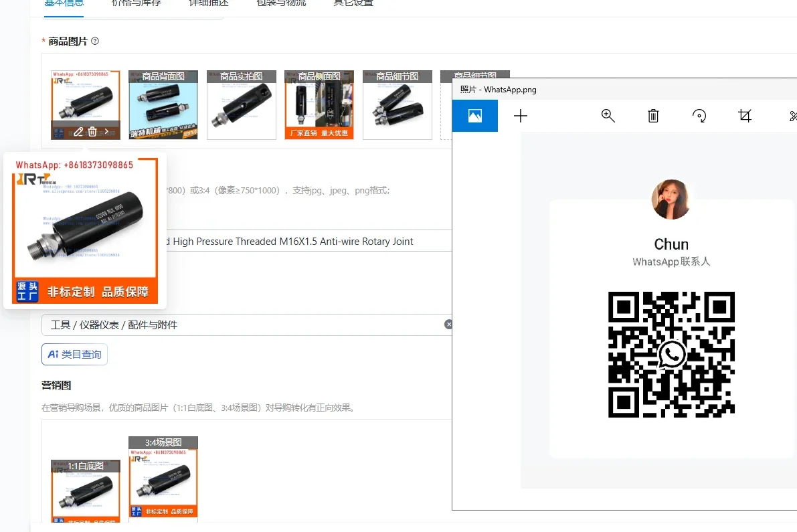This screenshot has width=797, height=532.
Task: Click the product title field with Rotary Joint
Action: pyautogui.click(x=308, y=242)
